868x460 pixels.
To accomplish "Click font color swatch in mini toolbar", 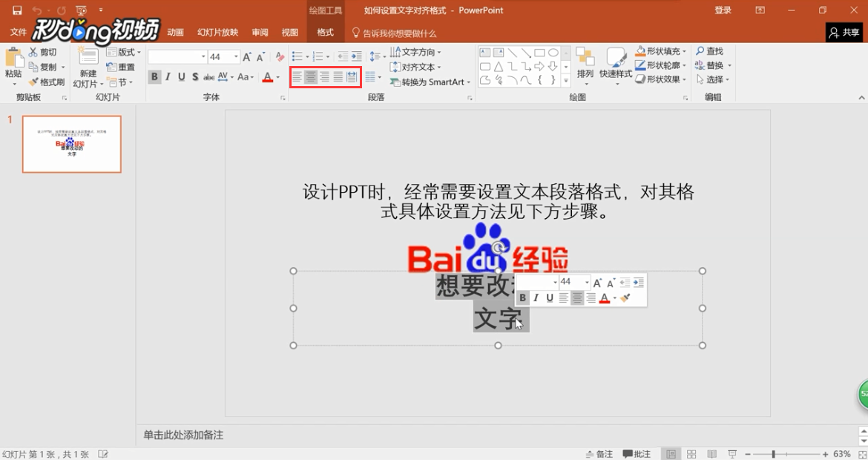I will [605, 298].
